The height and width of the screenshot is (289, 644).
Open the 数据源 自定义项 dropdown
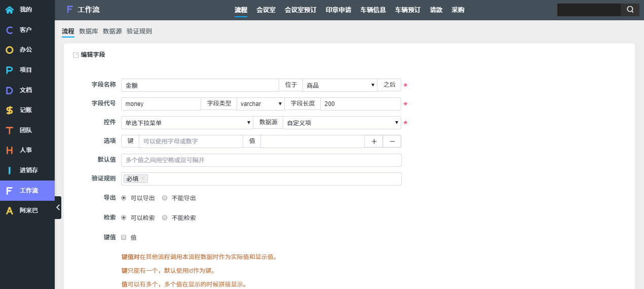tap(342, 123)
